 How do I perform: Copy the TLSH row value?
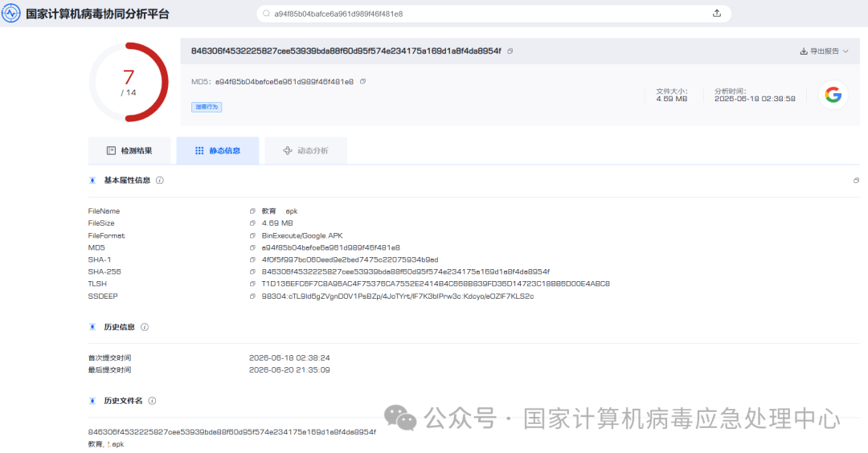[x=252, y=284]
